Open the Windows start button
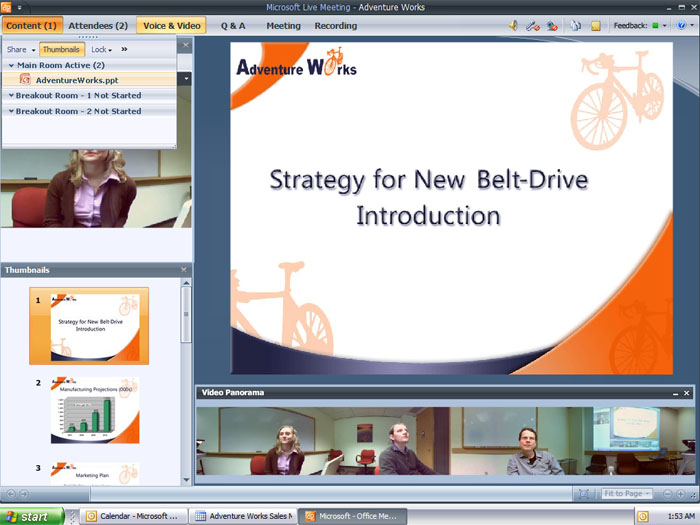The image size is (700, 525). click(x=32, y=517)
